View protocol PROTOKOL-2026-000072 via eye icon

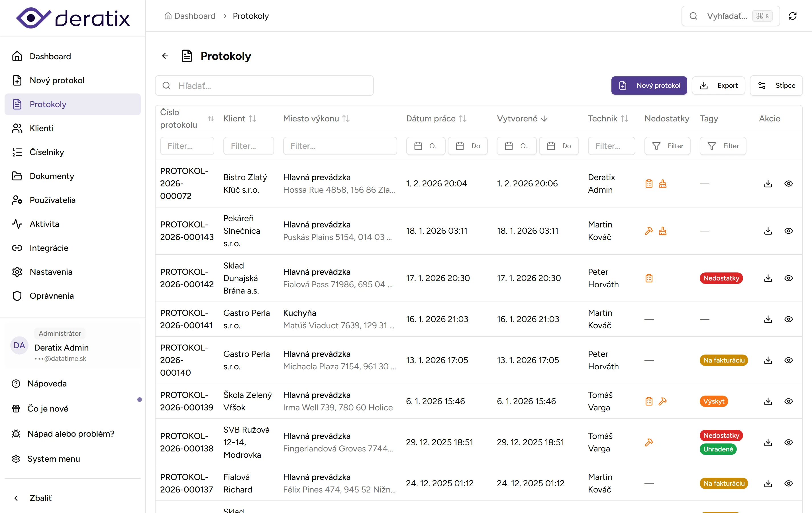pos(788,184)
